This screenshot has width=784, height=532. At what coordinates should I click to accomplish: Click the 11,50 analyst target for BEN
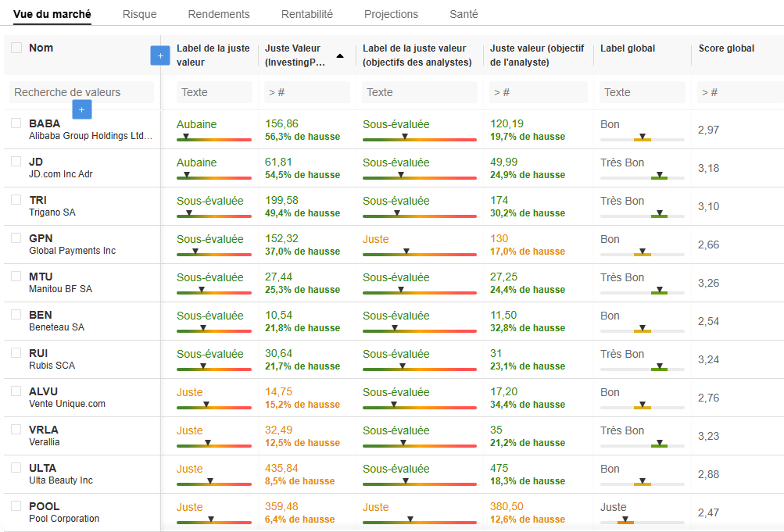tap(503, 315)
